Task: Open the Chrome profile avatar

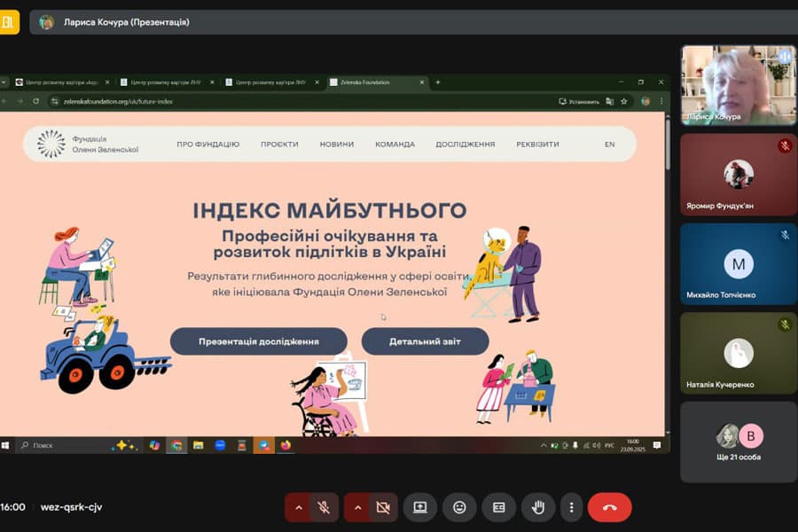Action: [x=645, y=101]
